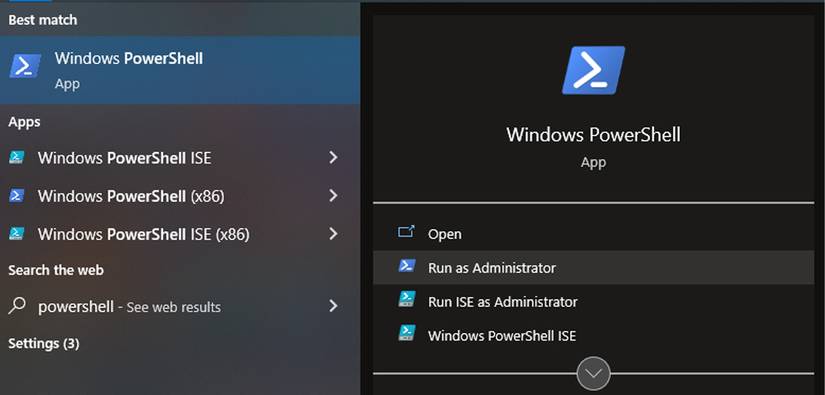Click the Apps section heading
The height and width of the screenshot is (395, 825).
[x=24, y=122]
